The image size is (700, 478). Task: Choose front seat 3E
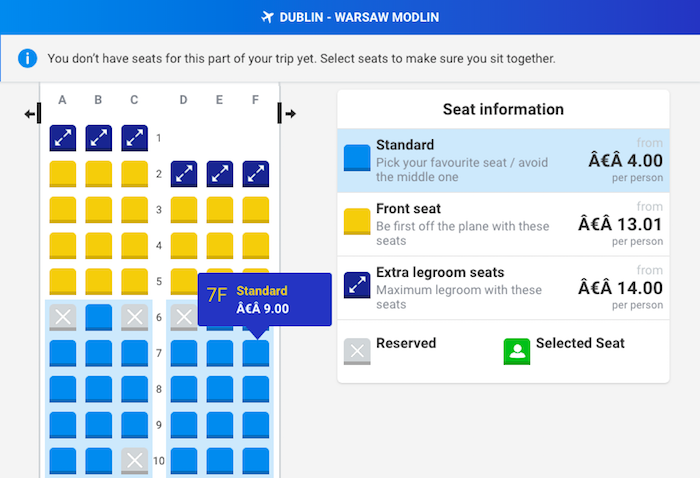(220, 210)
